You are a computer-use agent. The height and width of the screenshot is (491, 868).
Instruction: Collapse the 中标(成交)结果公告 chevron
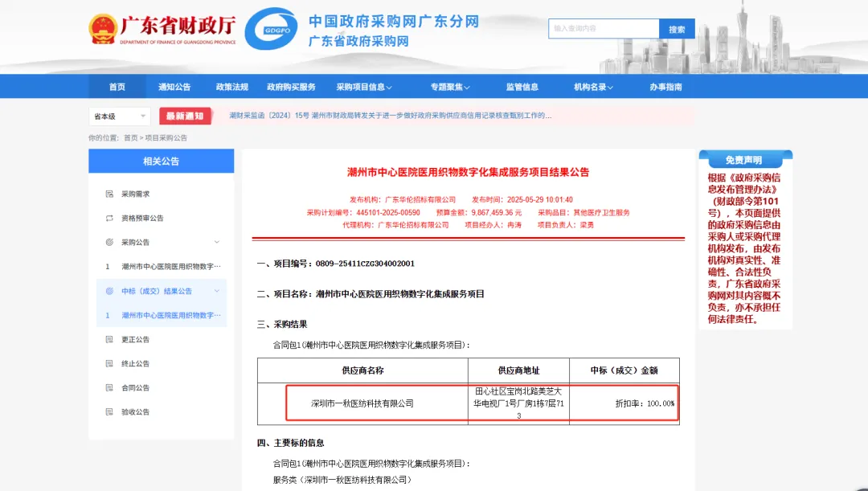pos(216,291)
